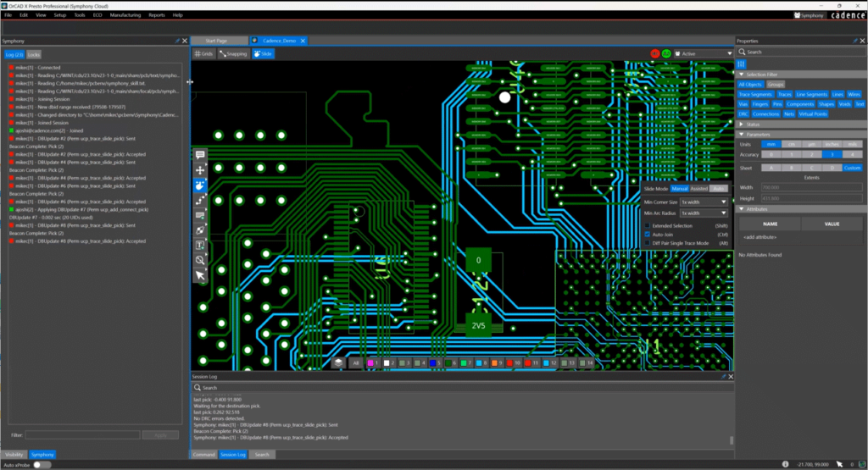This screenshot has width=868, height=470.
Task: Click the cursor icon in status bar
Action: 839,464
